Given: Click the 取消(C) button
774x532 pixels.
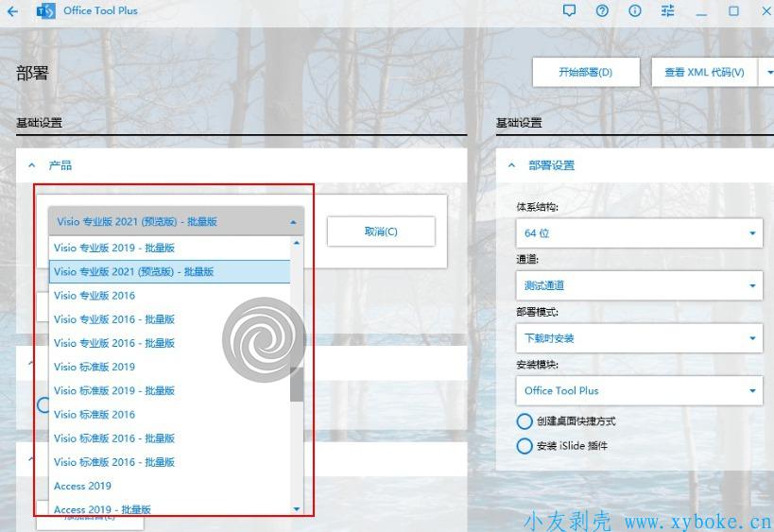Looking at the screenshot, I should click(x=381, y=232).
